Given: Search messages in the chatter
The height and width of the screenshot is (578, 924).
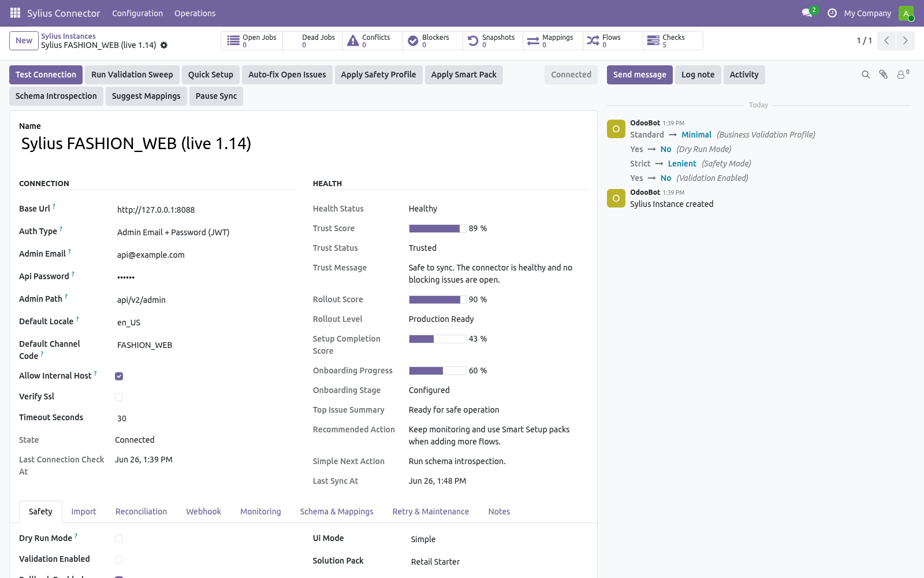Looking at the screenshot, I should coord(866,75).
